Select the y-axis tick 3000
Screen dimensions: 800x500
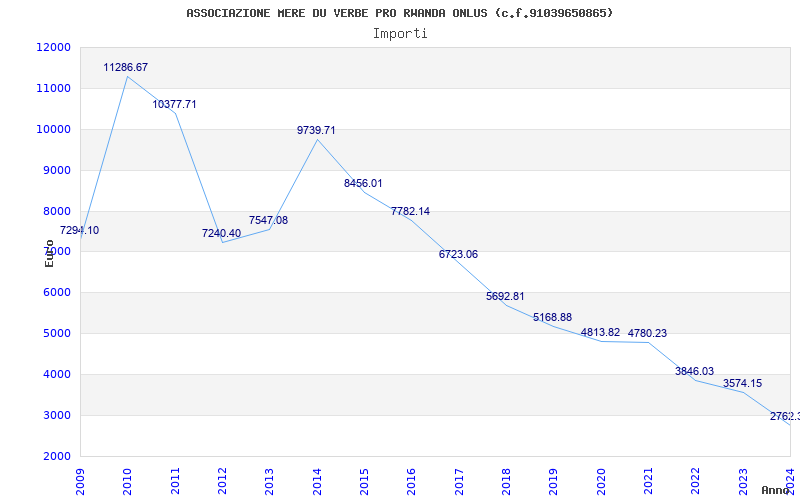point(56,415)
